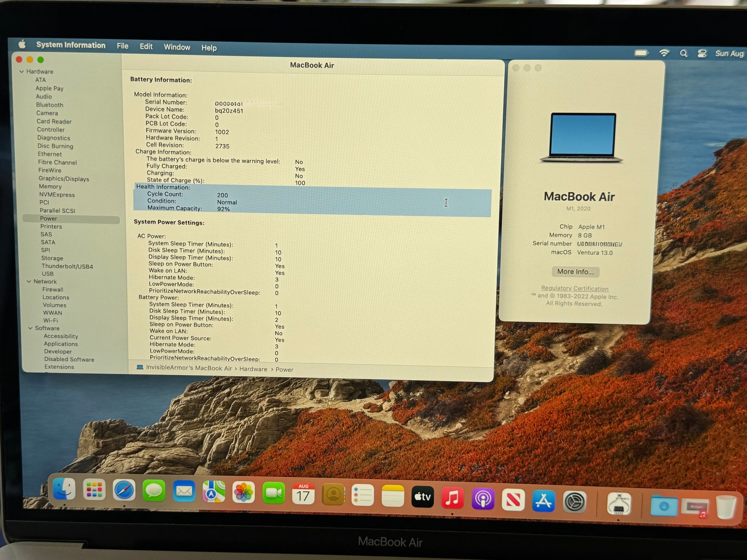Click the Wi-Fi status icon
The height and width of the screenshot is (560, 747).
coord(664,53)
